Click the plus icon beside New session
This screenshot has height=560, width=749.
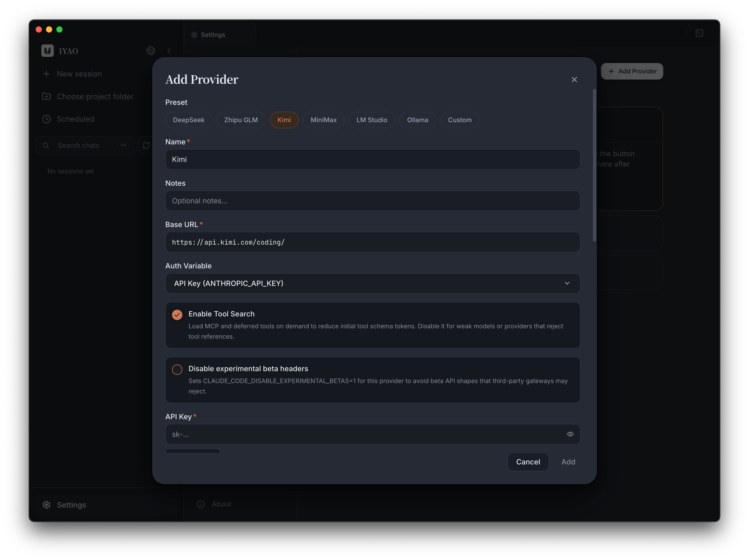point(46,74)
